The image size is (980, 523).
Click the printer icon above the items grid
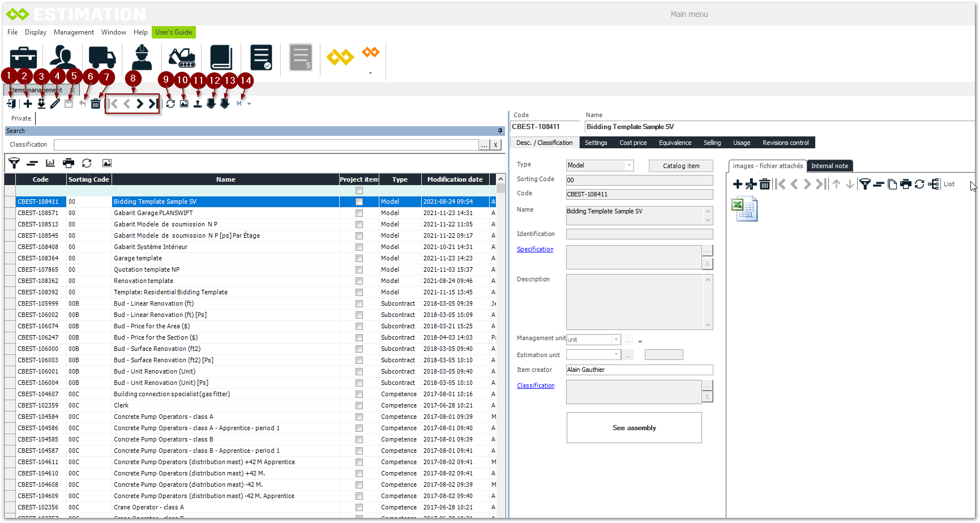pos(69,163)
